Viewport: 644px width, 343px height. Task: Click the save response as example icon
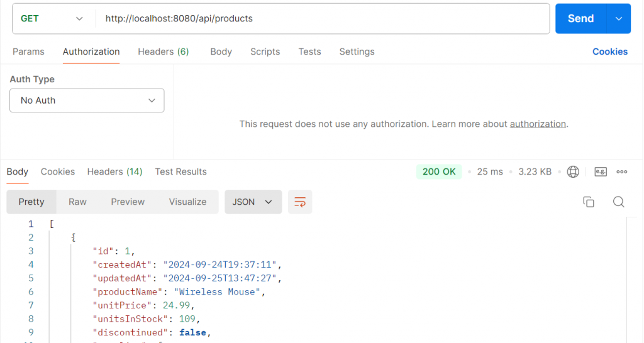[601, 172]
